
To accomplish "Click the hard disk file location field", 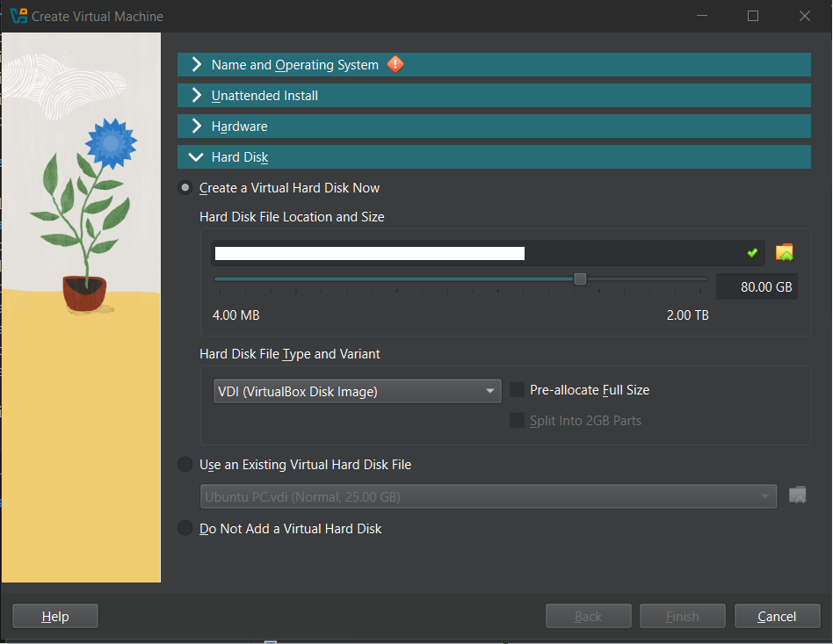I will pyautogui.click(x=488, y=253).
